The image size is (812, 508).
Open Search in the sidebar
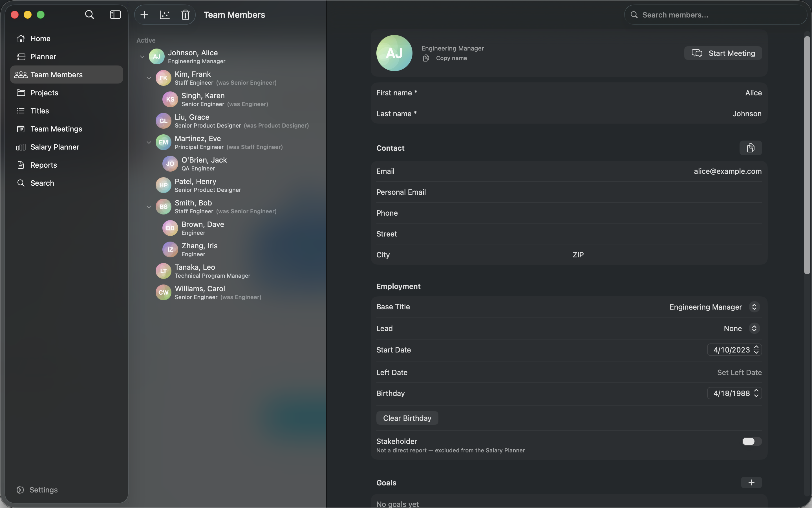pos(67,183)
